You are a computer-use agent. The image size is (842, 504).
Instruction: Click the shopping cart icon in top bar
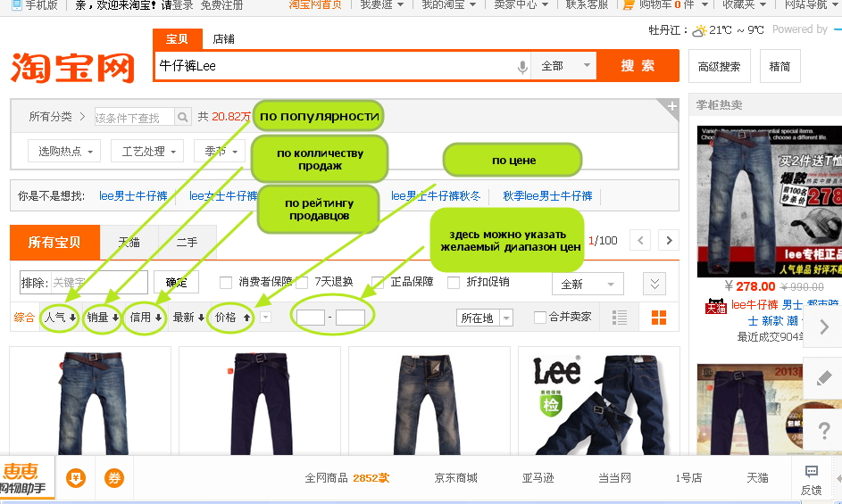(629, 4)
